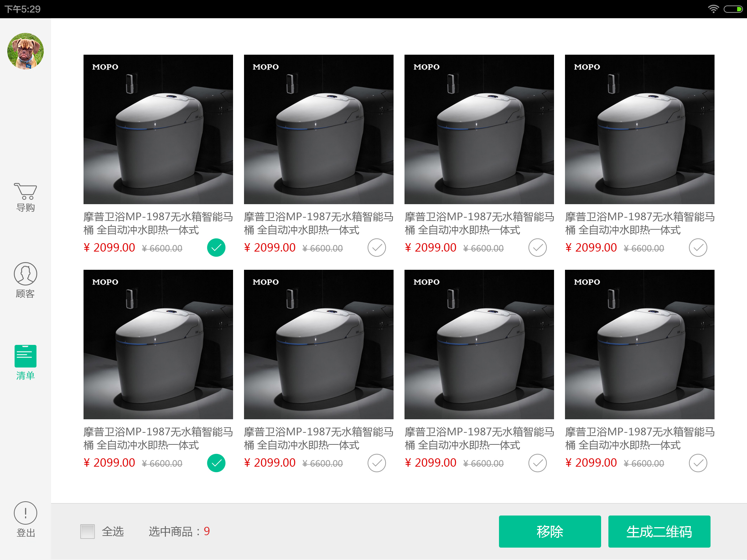Open first MOPO toilet image in bottom row
Viewport: 747px width, 560px height.
[x=158, y=345]
